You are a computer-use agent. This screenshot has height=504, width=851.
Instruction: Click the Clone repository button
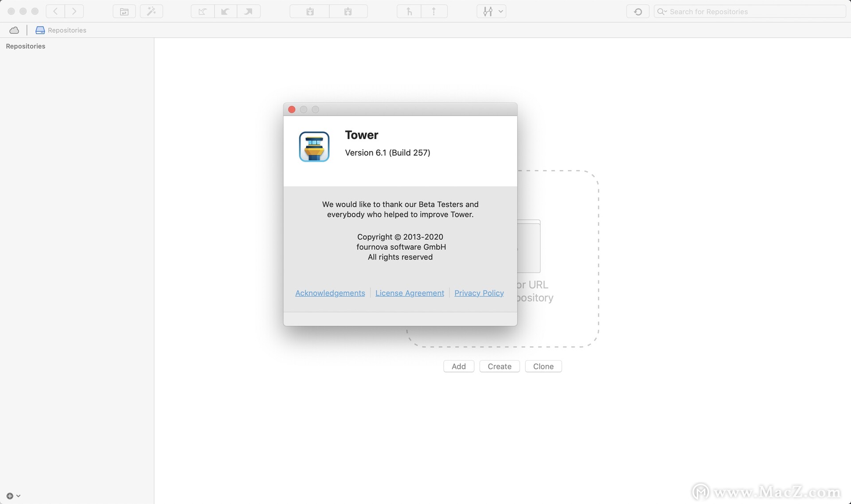coord(543,366)
